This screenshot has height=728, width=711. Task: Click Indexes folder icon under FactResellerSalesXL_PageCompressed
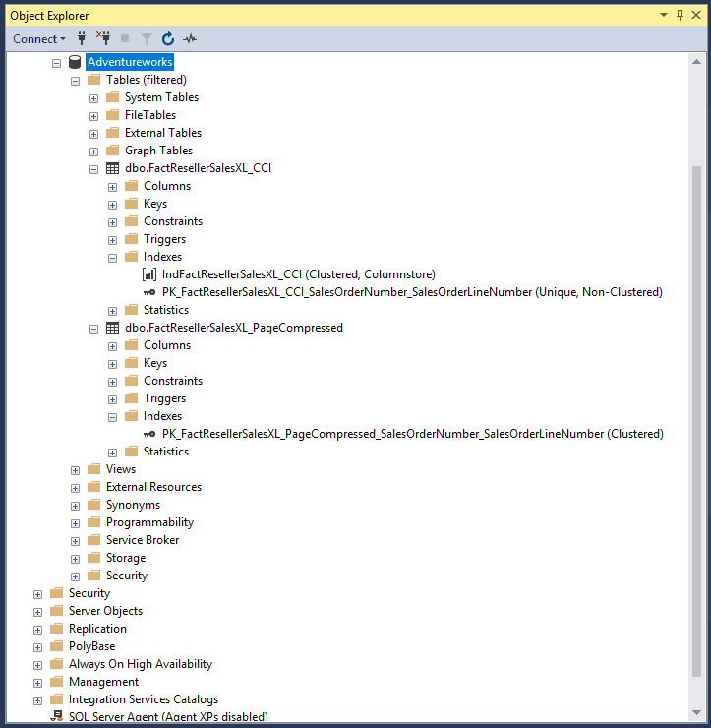[x=132, y=415]
